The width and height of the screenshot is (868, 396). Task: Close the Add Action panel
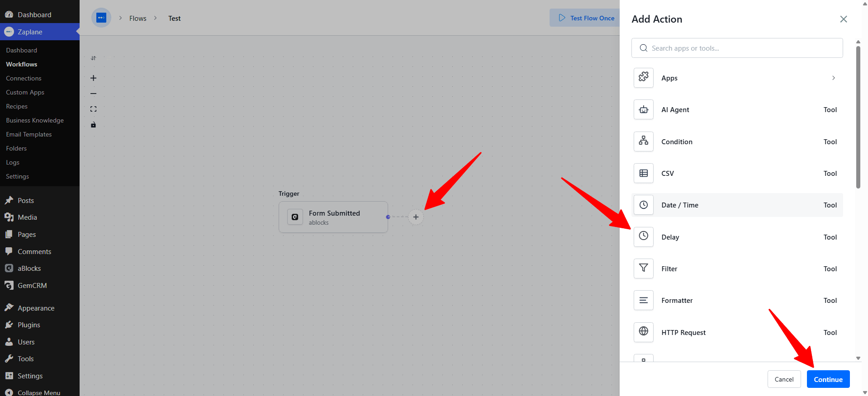point(843,19)
